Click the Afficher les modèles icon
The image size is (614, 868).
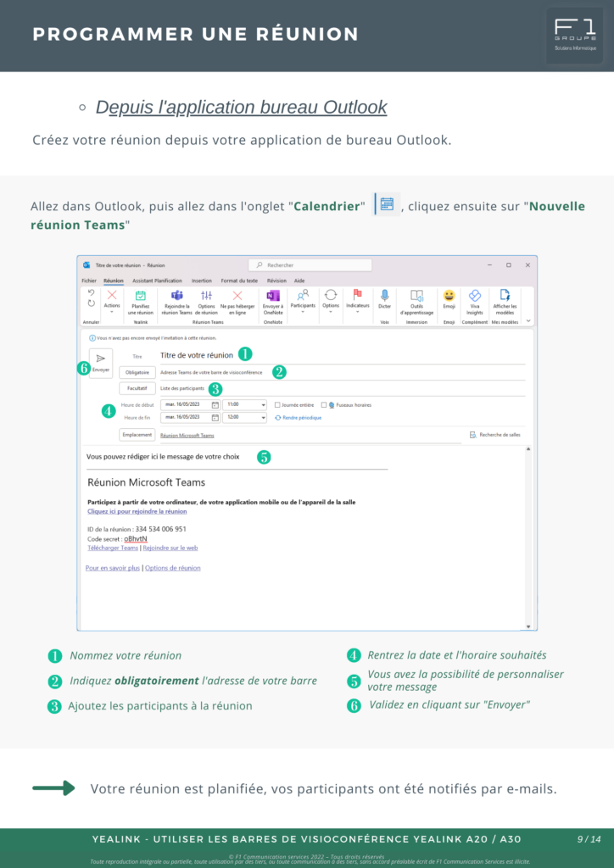pyautogui.click(x=505, y=295)
